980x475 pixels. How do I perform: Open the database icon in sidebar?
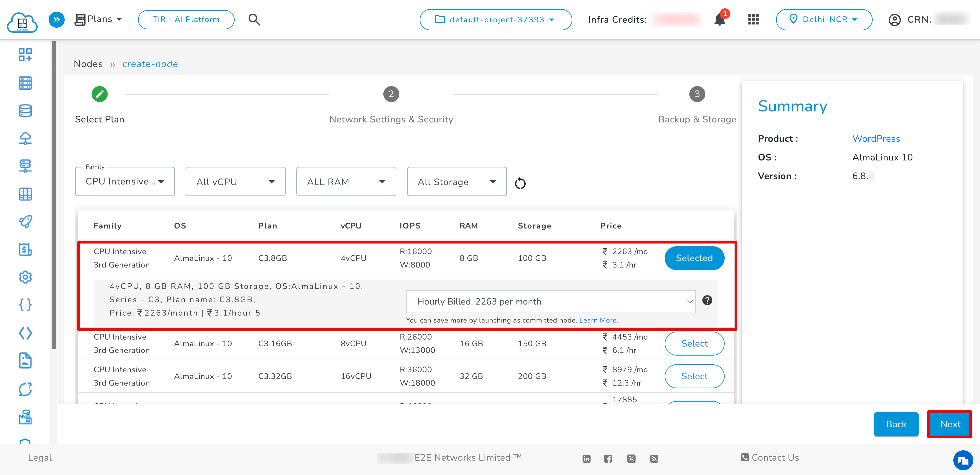25,111
